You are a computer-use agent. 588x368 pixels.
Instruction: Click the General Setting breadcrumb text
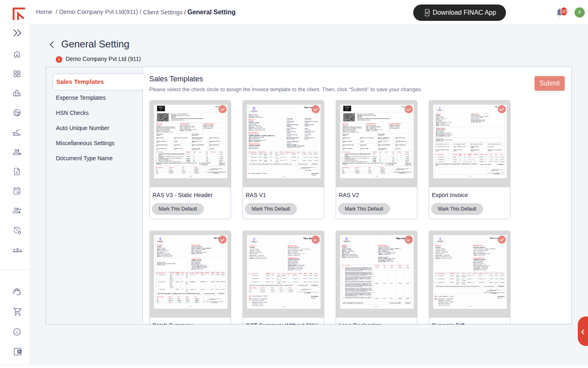click(x=211, y=12)
